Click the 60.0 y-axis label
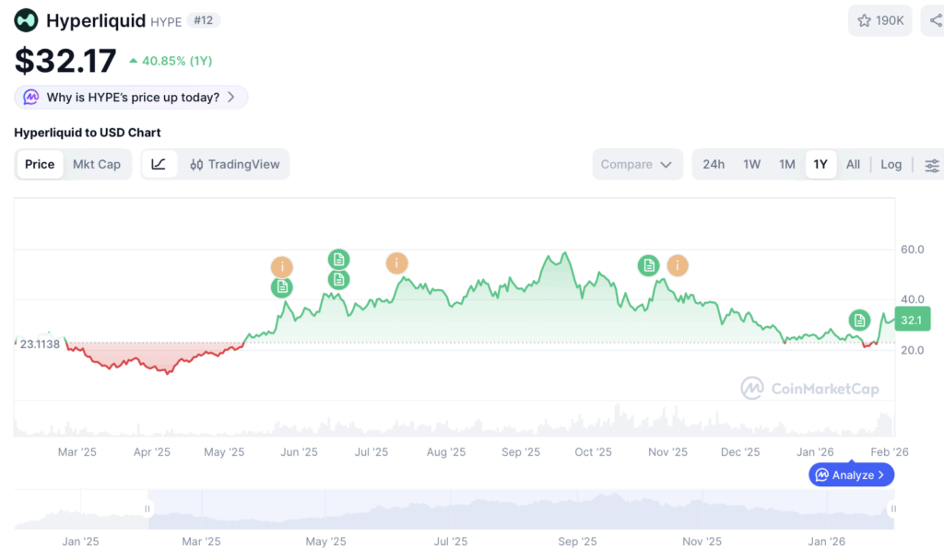Screen dimensions: 944x560 point(912,249)
